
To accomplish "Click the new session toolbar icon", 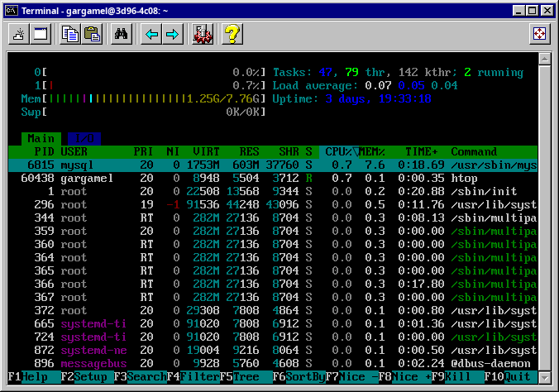I will click(18, 34).
